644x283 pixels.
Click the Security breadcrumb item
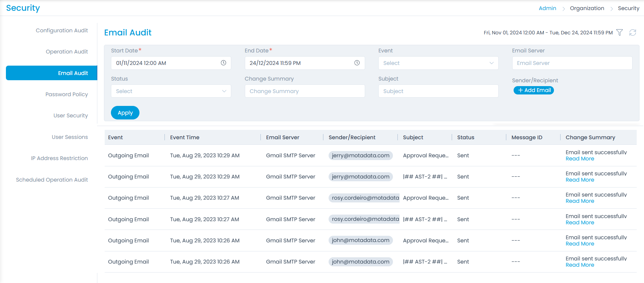click(x=628, y=8)
